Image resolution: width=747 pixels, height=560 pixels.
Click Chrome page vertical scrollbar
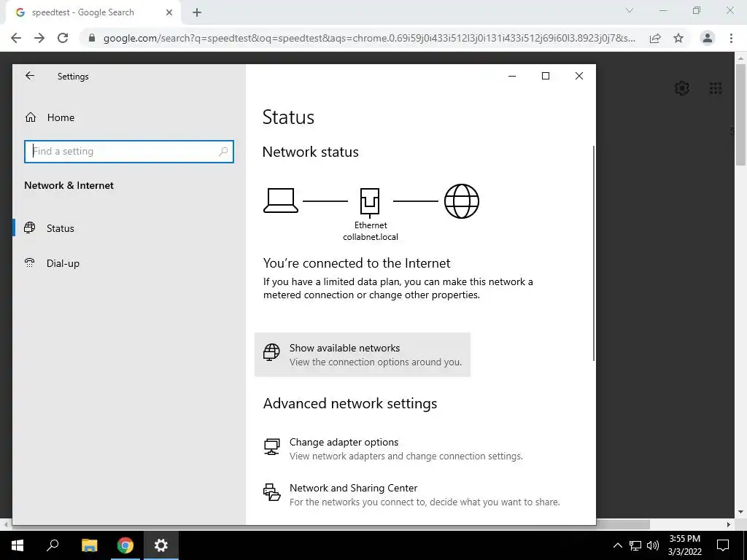[x=741, y=114]
